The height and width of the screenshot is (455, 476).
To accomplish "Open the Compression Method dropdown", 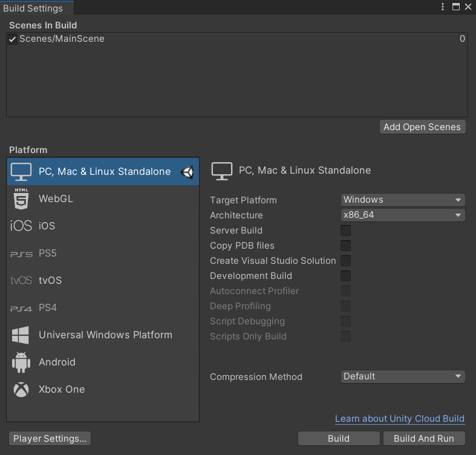I will [x=403, y=376].
